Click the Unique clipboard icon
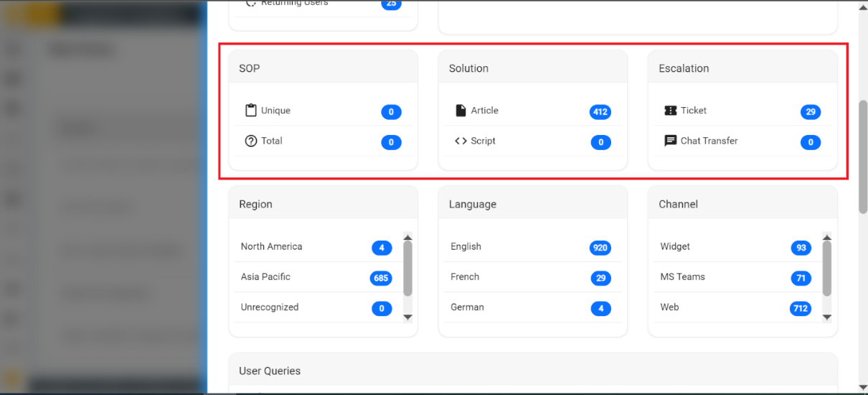868x395 pixels. [250, 111]
